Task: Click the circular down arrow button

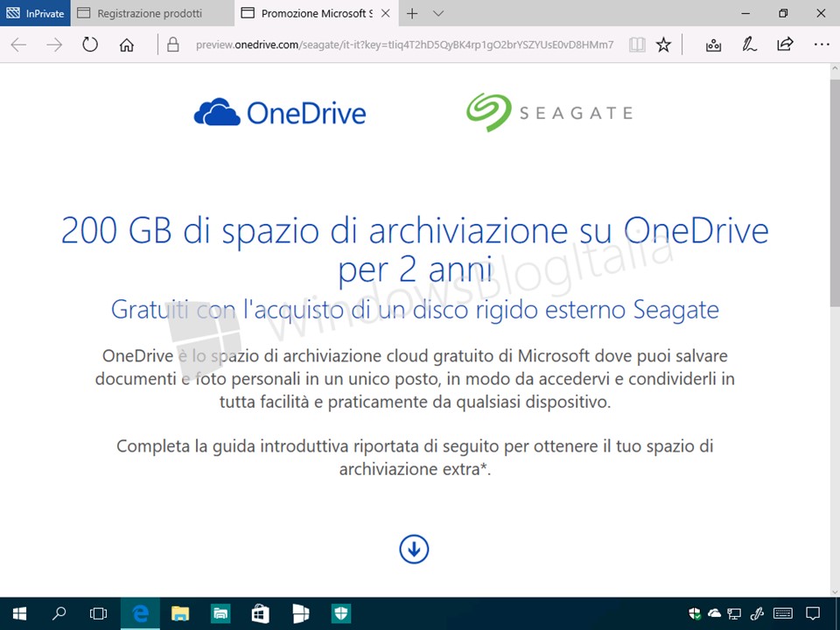Action: pos(414,549)
